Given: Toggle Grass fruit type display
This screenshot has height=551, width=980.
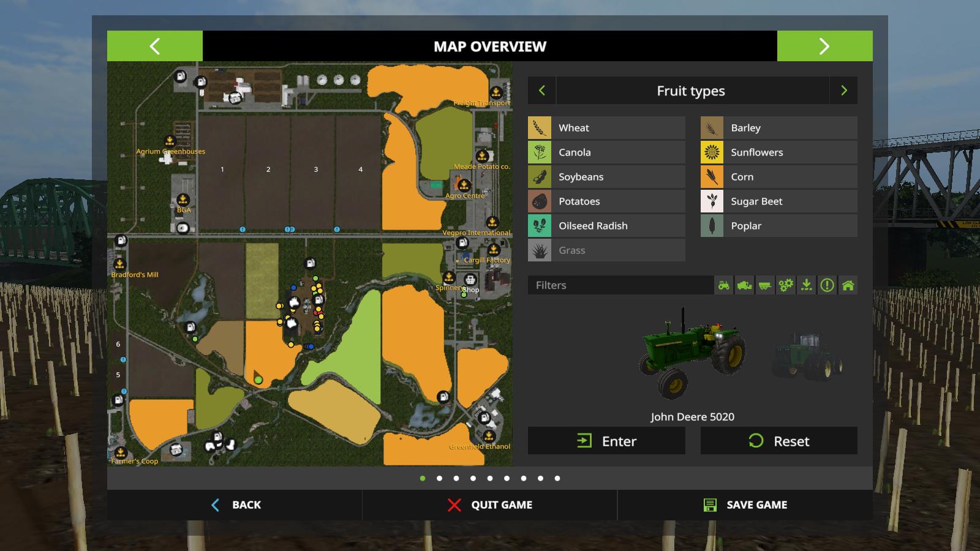Looking at the screenshot, I should point(606,250).
